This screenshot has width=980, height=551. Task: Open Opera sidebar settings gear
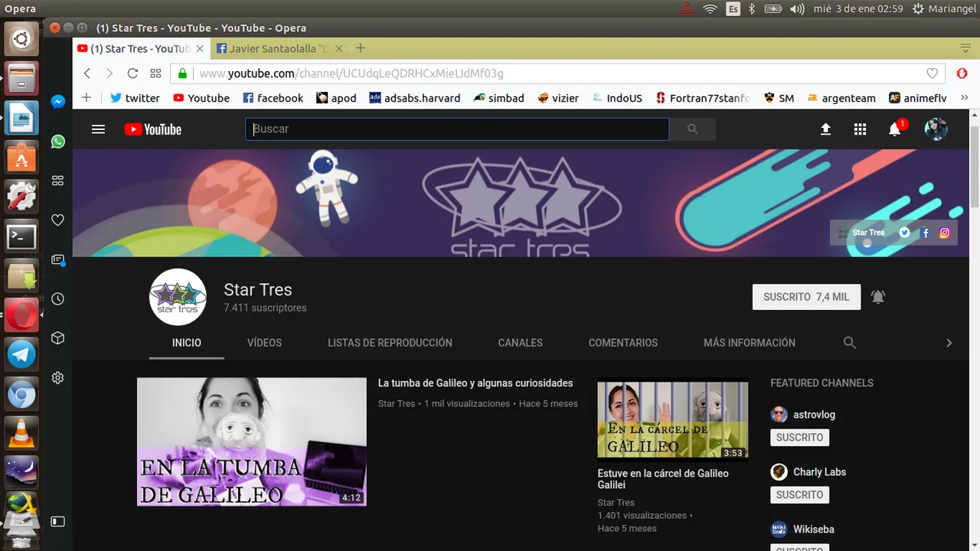(x=57, y=377)
